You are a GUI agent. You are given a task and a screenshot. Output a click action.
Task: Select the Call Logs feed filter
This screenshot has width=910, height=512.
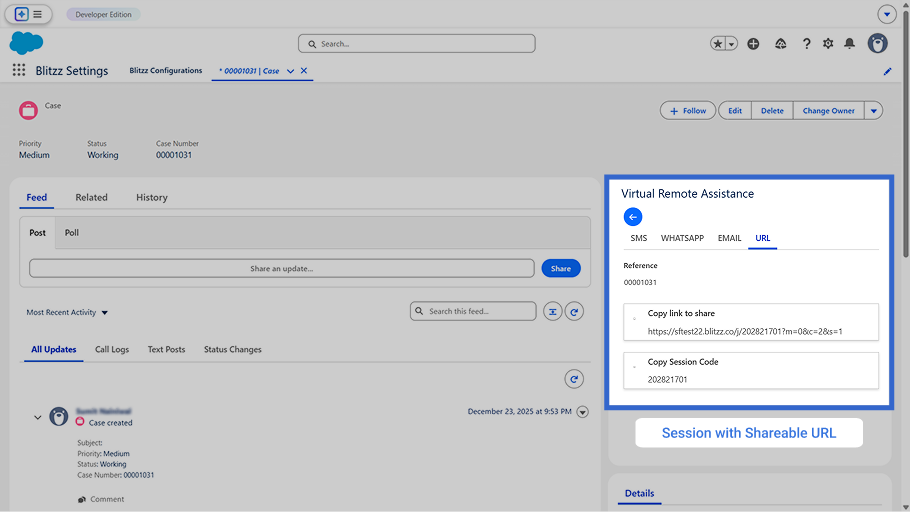112,350
